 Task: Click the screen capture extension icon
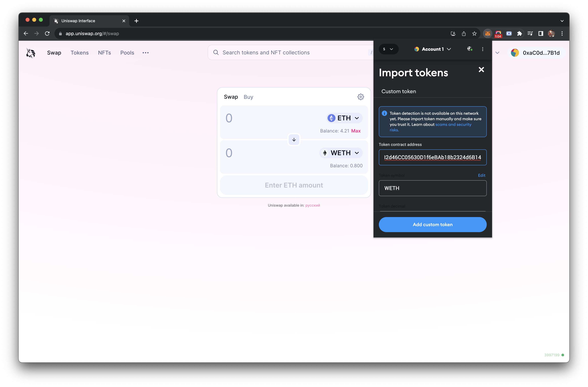point(509,33)
